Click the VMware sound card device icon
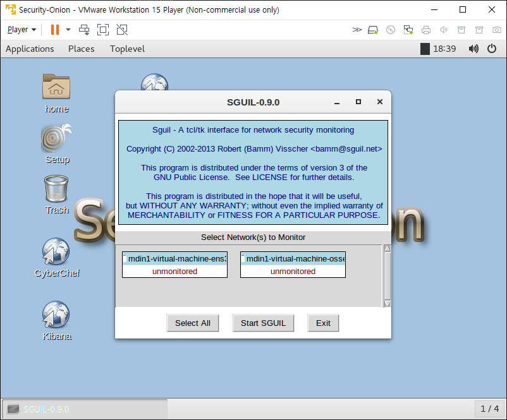Image resolution: width=507 pixels, height=420 pixels. (444, 30)
